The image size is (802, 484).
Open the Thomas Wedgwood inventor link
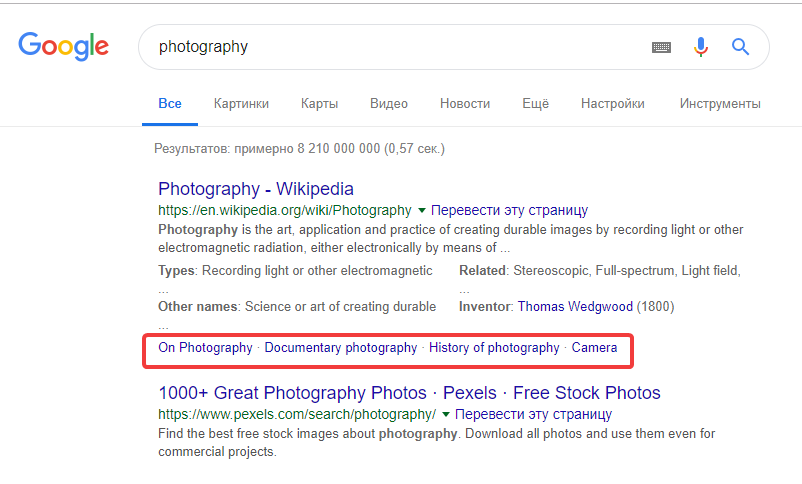tap(575, 306)
